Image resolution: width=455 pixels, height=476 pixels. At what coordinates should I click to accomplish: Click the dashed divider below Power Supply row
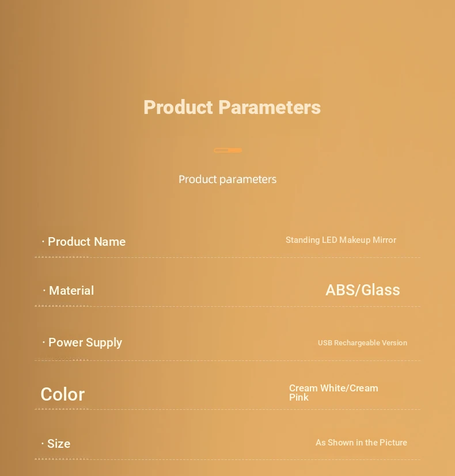[x=227, y=360]
